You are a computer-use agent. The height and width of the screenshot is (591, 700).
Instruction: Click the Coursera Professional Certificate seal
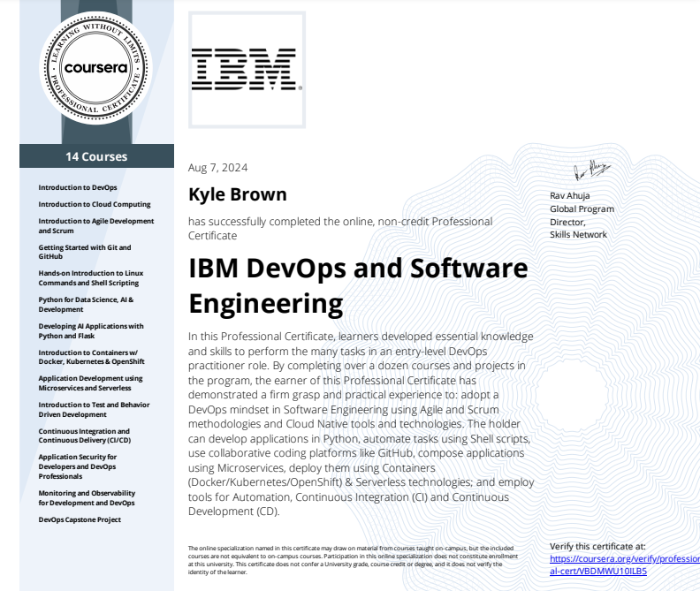[96, 68]
